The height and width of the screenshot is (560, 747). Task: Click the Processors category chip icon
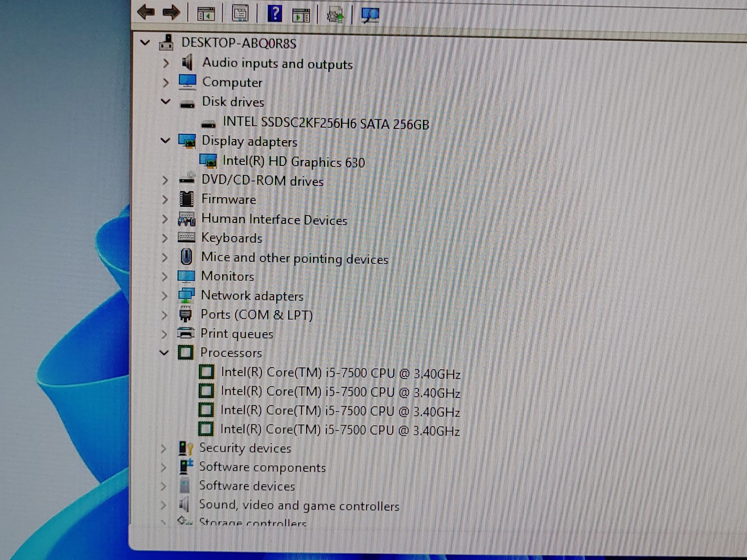coord(186,352)
